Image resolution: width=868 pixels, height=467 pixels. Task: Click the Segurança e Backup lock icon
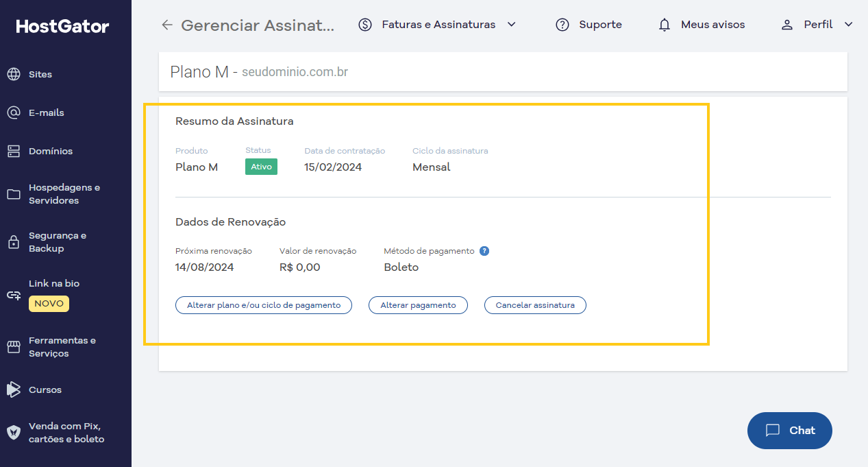click(14, 242)
